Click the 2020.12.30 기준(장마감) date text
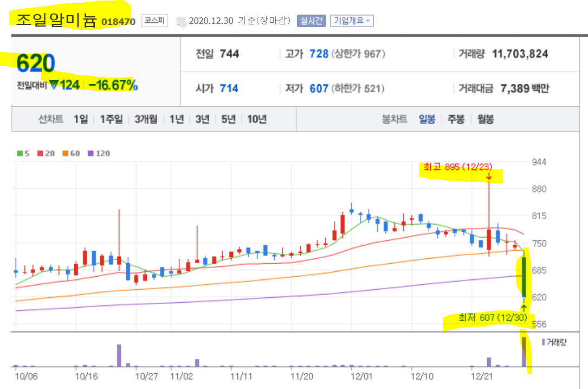 [x=240, y=21]
